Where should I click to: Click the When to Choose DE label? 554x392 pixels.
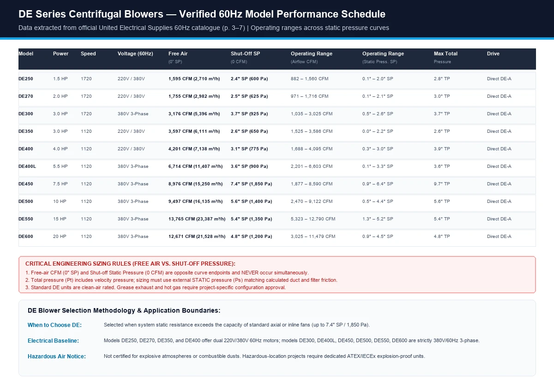pyautogui.click(x=54, y=325)
